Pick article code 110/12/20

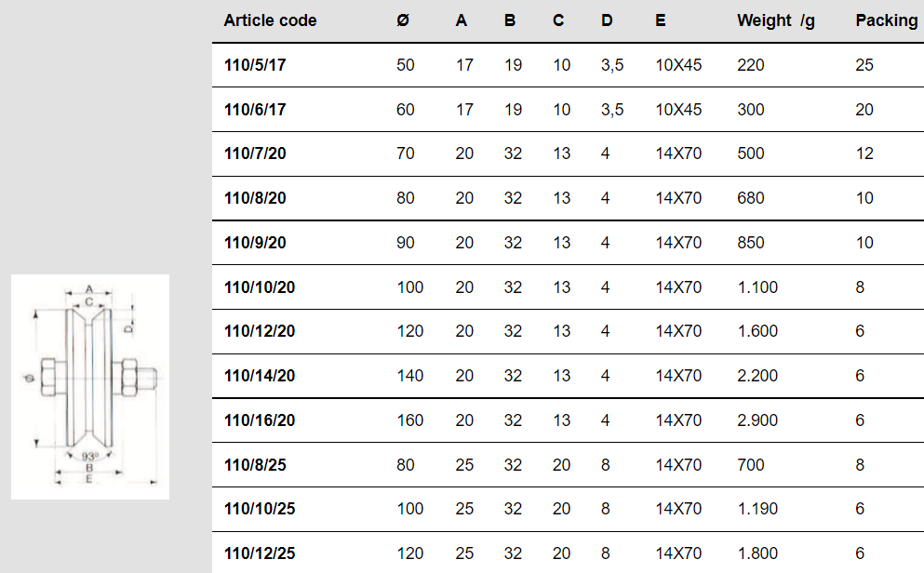click(260, 331)
